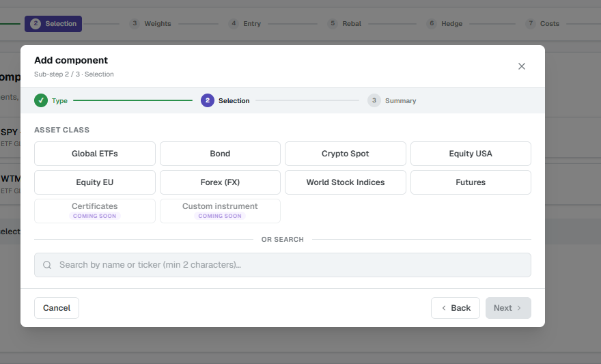This screenshot has width=601, height=364.
Task: Cancel adding the component
Action: coord(57,308)
